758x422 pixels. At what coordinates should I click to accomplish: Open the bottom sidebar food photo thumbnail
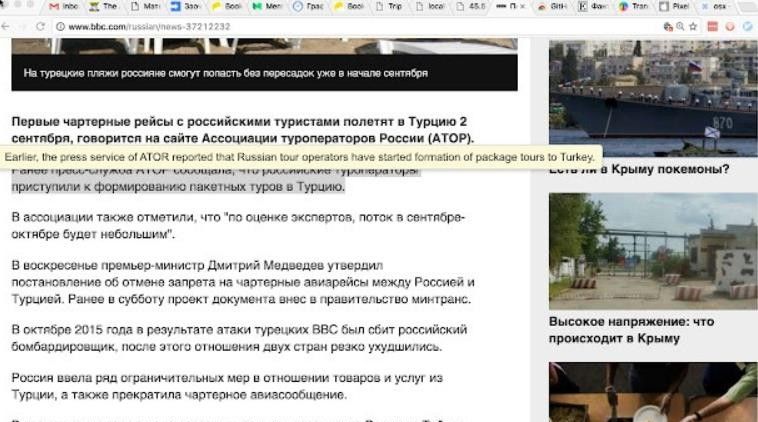tap(653, 392)
